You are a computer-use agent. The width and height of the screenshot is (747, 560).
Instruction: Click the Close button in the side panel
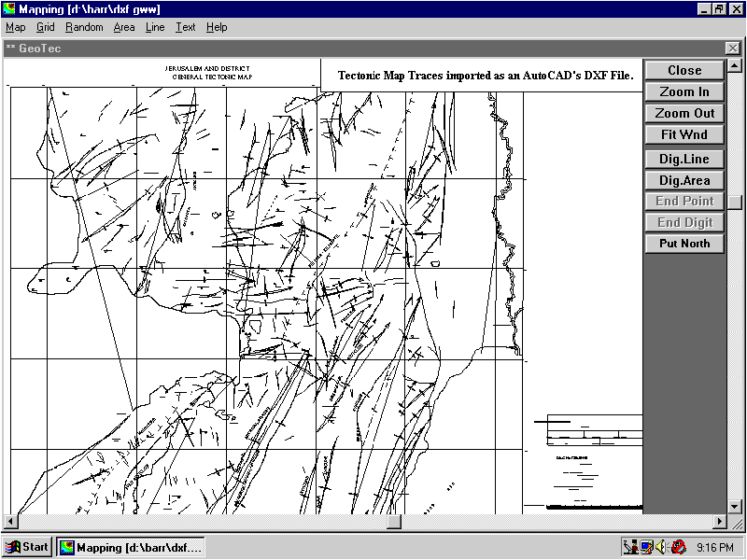[684, 71]
